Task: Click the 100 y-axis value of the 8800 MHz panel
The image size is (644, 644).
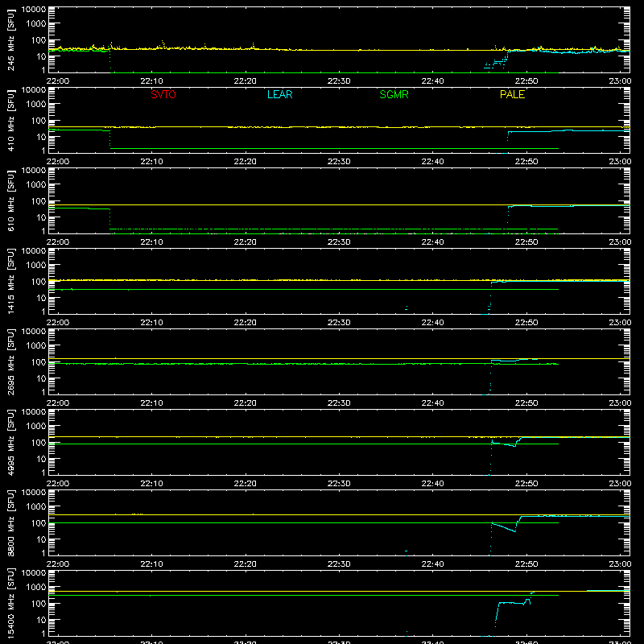Action: (x=39, y=523)
